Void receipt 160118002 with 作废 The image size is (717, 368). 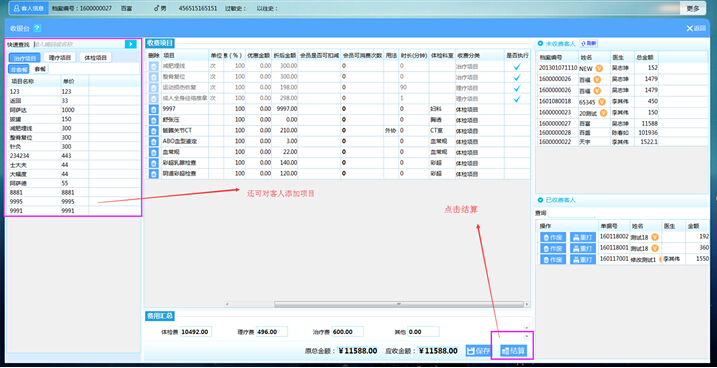[552, 237]
